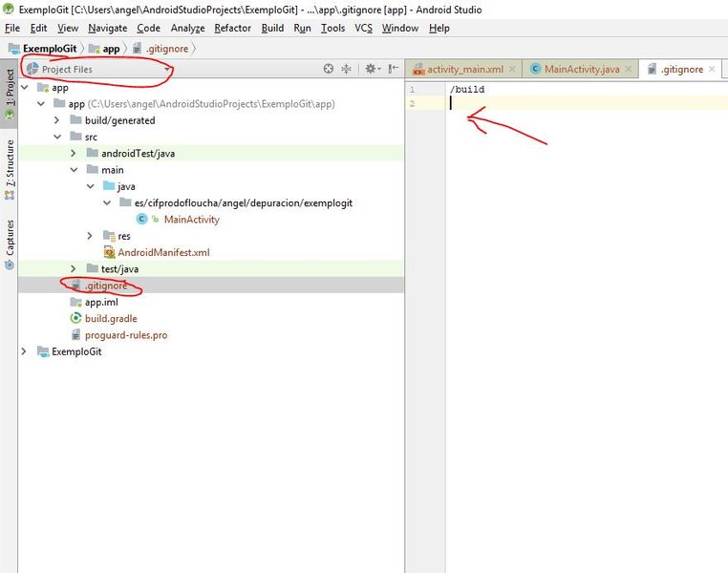Click the AndroidManifest.xml file icon
Viewport: 728px width, 573px height.
pyautogui.click(x=109, y=252)
